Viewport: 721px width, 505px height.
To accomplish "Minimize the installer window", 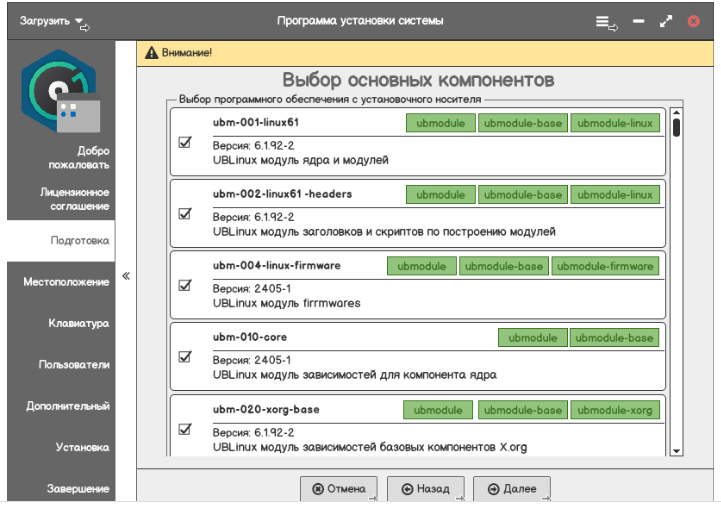I will coord(638,21).
